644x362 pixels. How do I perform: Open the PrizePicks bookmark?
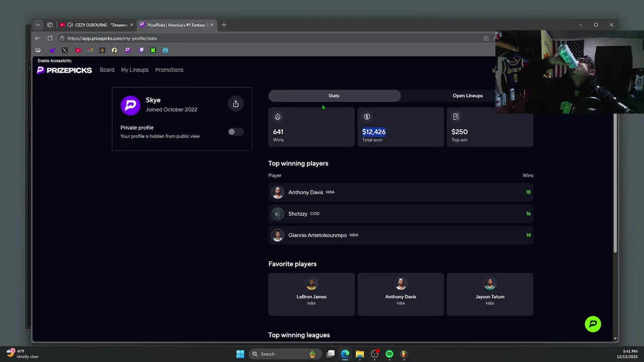[x=128, y=50]
